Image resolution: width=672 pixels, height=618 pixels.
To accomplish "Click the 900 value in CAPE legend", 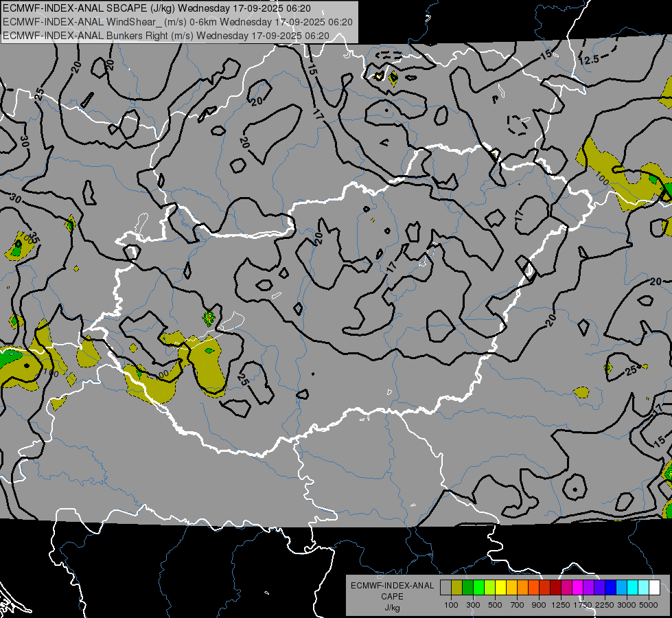I will click(539, 605).
